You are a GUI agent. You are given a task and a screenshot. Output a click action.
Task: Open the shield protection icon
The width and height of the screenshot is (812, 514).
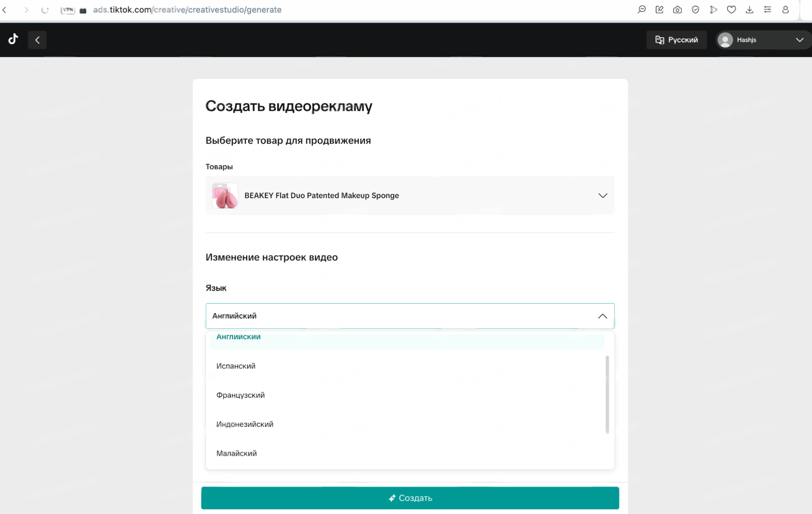[x=695, y=9]
